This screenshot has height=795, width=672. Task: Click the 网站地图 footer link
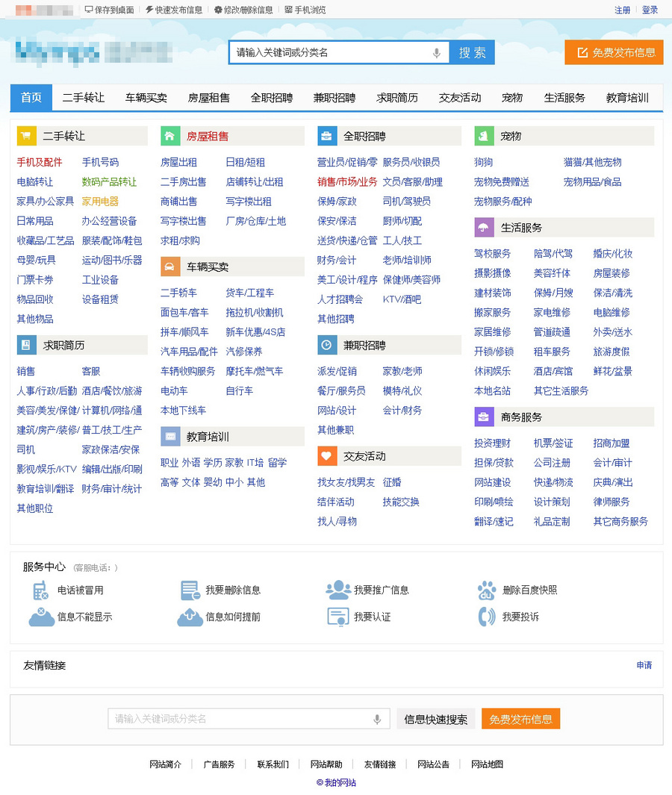tap(487, 764)
